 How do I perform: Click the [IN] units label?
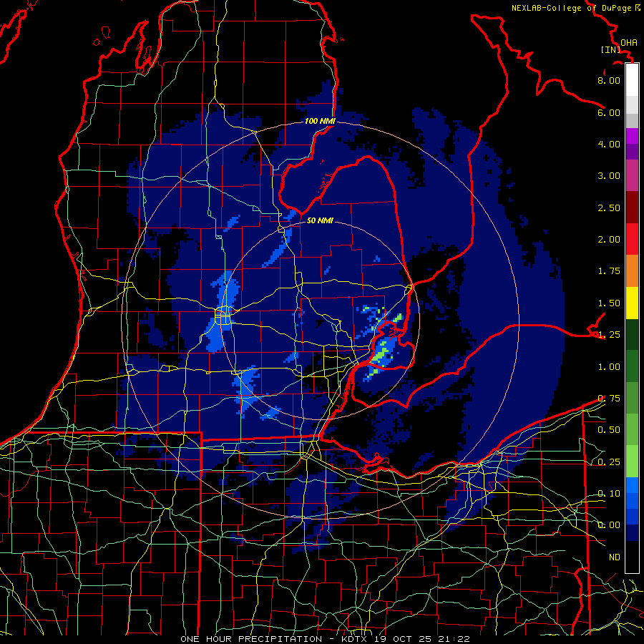[611, 49]
